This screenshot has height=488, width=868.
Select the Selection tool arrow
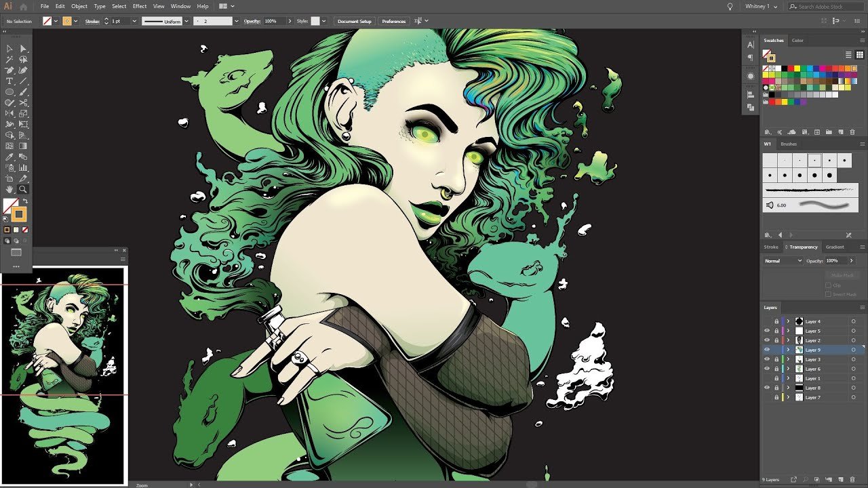point(9,49)
